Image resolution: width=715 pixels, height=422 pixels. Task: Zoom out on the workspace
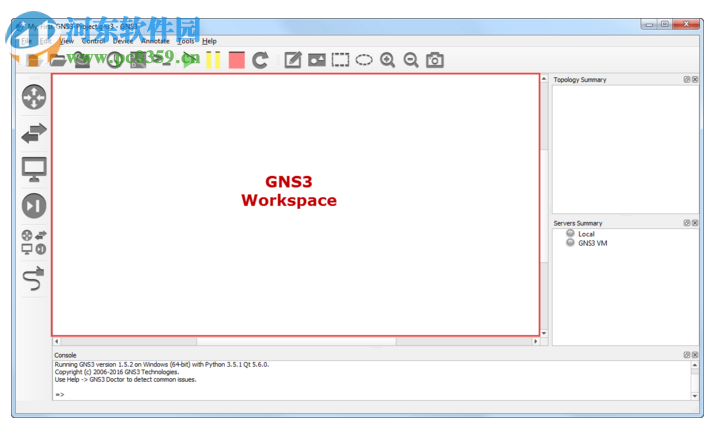click(411, 60)
